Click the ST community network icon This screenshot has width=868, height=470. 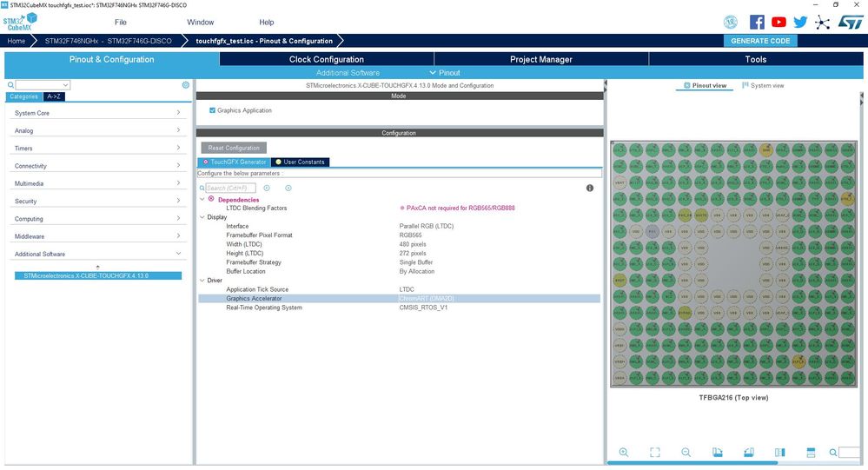click(822, 22)
